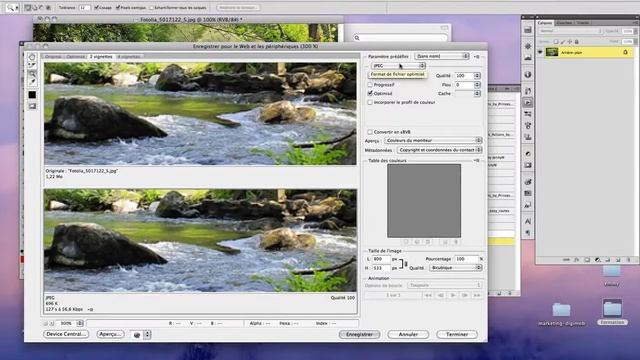Image resolution: width=640 pixels, height=360 pixels.
Task: Click the lock icon on Arrière-plan layer
Action: coord(625,52)
